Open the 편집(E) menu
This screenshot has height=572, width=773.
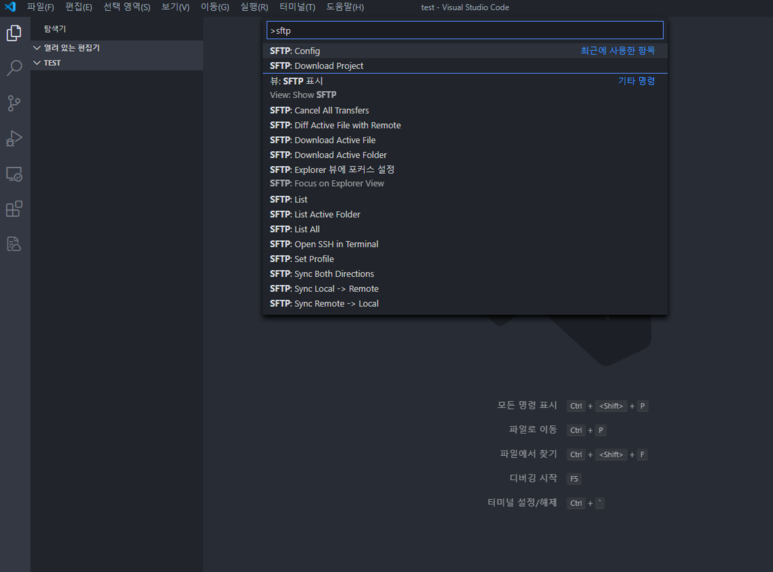tap(79, 7)
